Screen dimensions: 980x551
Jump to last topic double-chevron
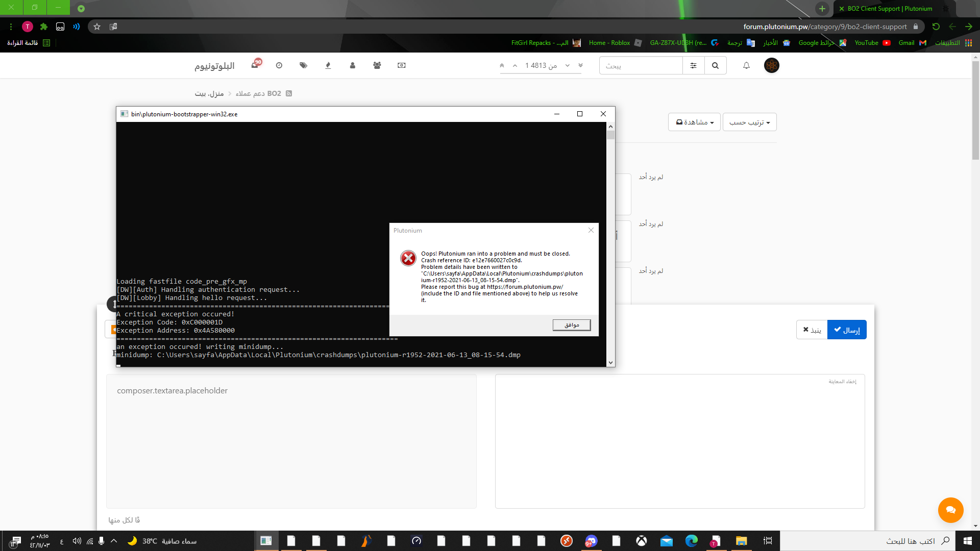tap(580, 65)
